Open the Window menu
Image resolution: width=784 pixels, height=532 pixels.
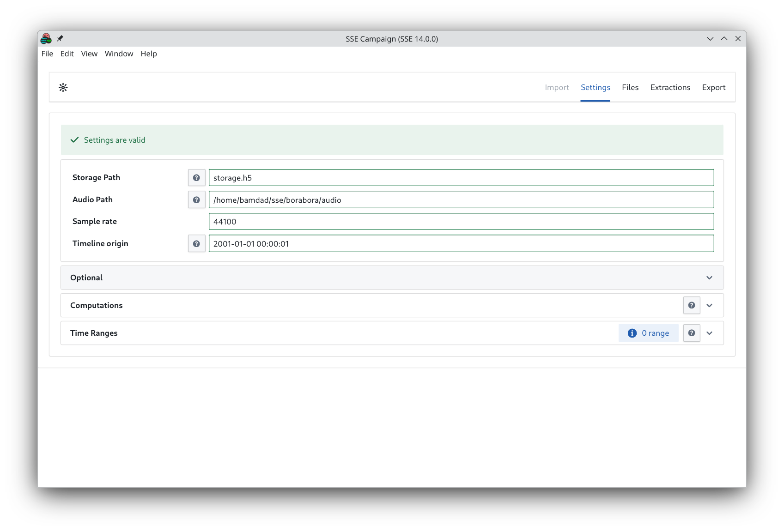119,54
